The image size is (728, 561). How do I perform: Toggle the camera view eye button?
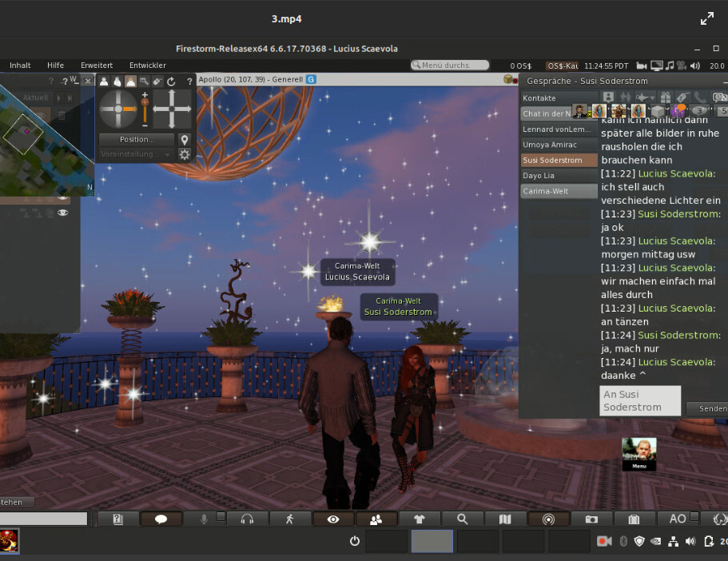(332, 519)
